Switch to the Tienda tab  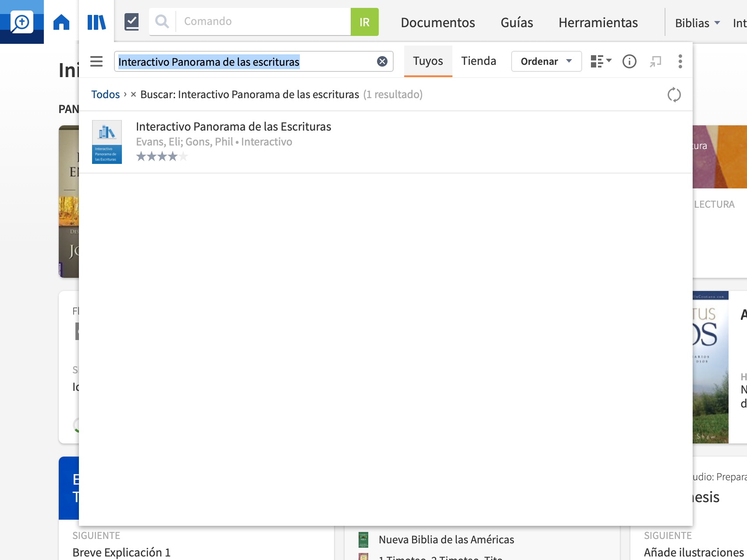point(479,61)
